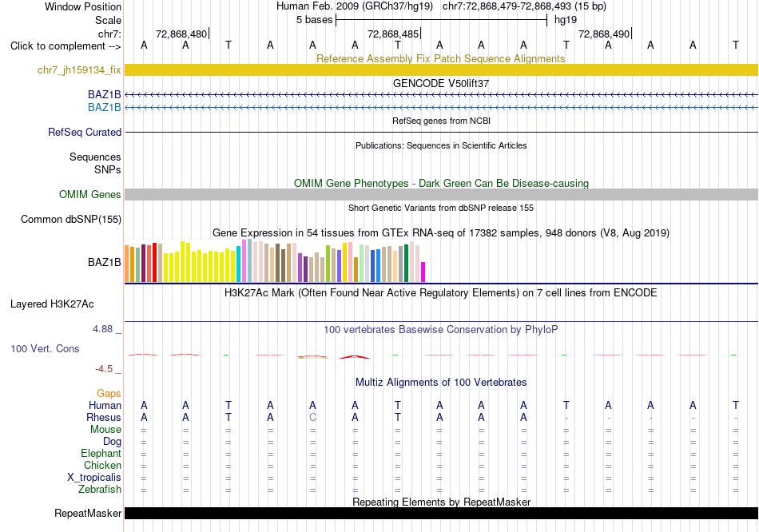Click the 'Layered H3K27Ac' track label

pos(52,304)
